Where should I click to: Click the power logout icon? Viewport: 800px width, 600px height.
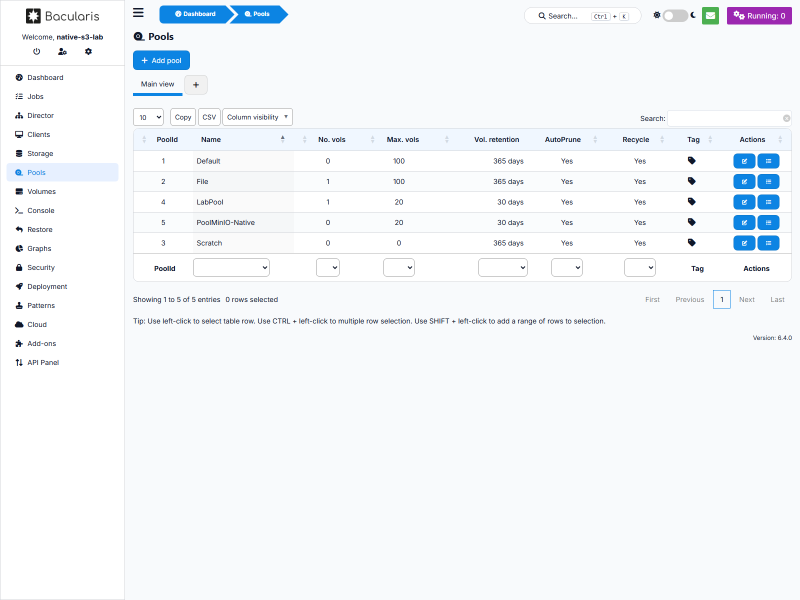tap(36, 52)
